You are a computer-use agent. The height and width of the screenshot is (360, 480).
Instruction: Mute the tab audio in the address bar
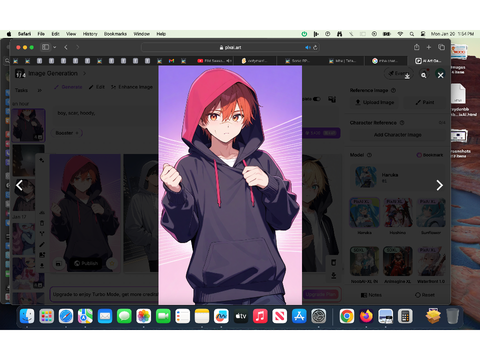[x=308, y=47]
